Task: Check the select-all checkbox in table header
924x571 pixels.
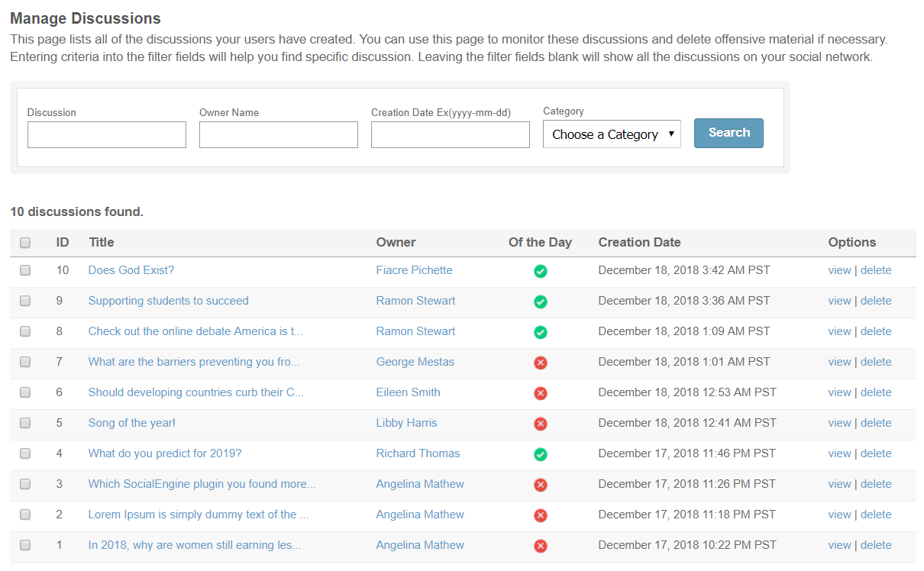Action: [25, 243]
